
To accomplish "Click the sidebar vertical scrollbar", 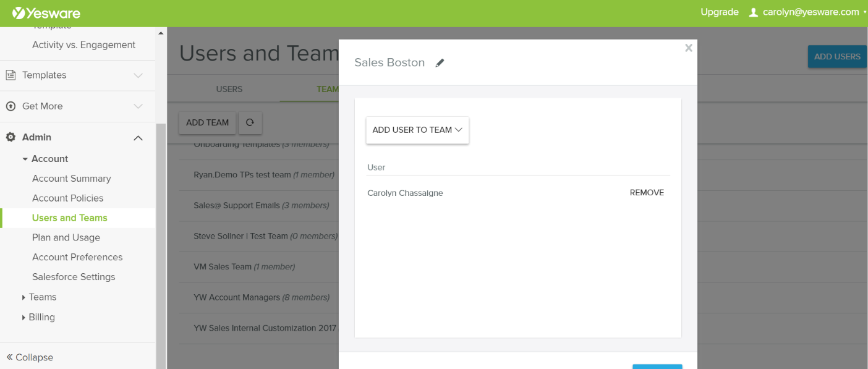I will (x=161, y=245).
